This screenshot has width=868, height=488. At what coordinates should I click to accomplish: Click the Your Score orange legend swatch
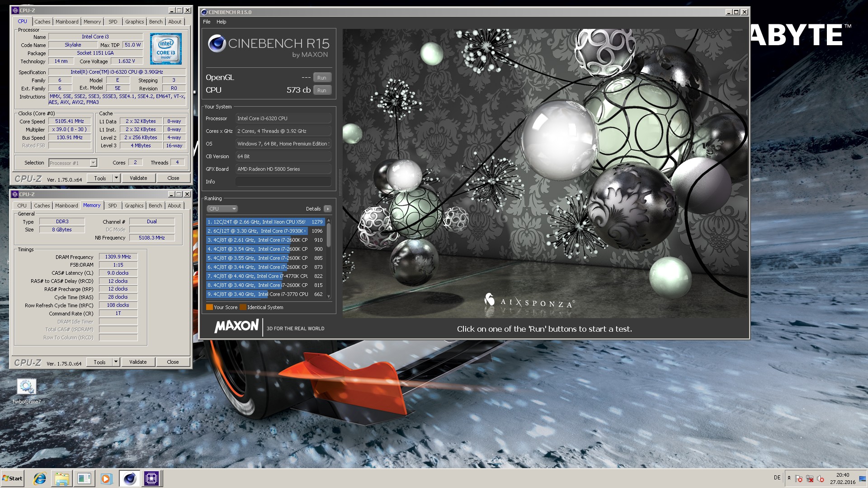pyautogui.click(x=209, y=307)
